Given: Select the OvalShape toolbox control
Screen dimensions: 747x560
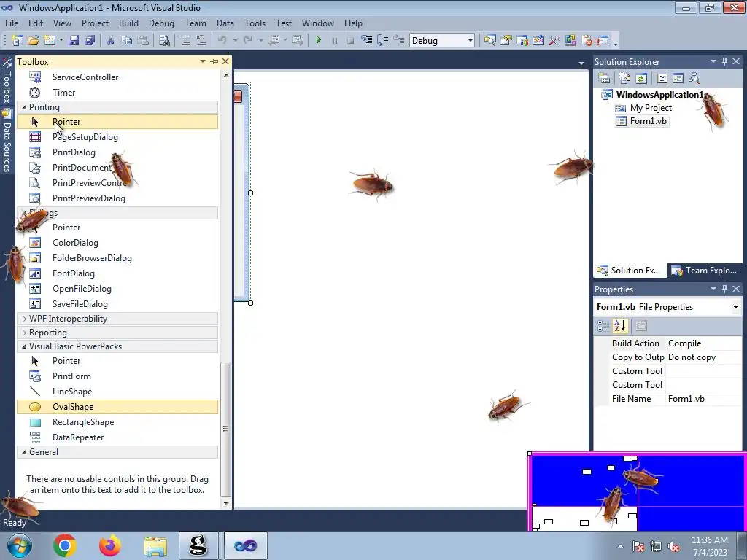Looking at the screenshot, I should (117, 407).
